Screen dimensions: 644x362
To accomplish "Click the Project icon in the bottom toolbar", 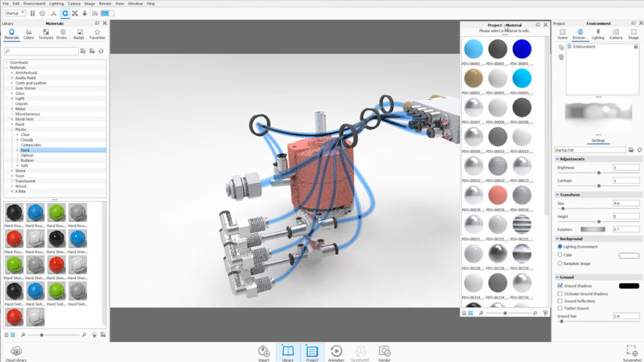I will pos(312,352).
